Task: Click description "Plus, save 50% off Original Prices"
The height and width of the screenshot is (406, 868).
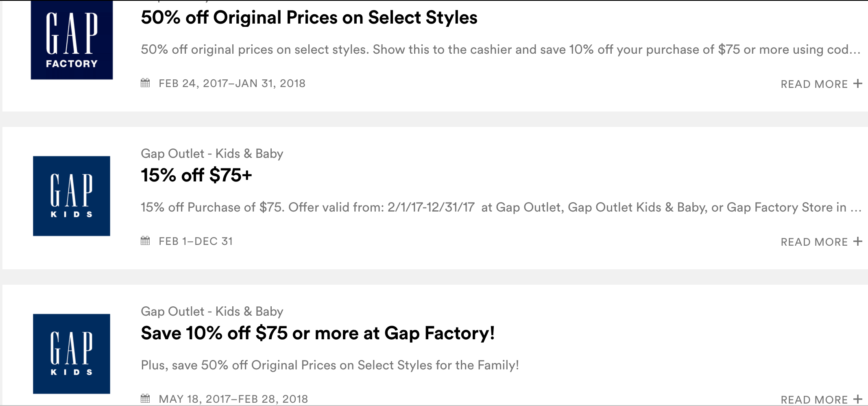Action: point(330,365)
